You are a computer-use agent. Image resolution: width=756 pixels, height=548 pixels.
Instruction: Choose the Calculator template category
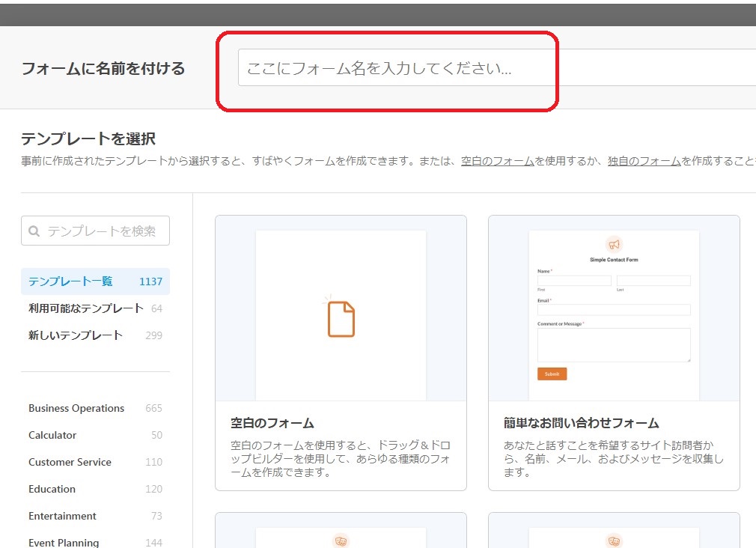(52, 435)
